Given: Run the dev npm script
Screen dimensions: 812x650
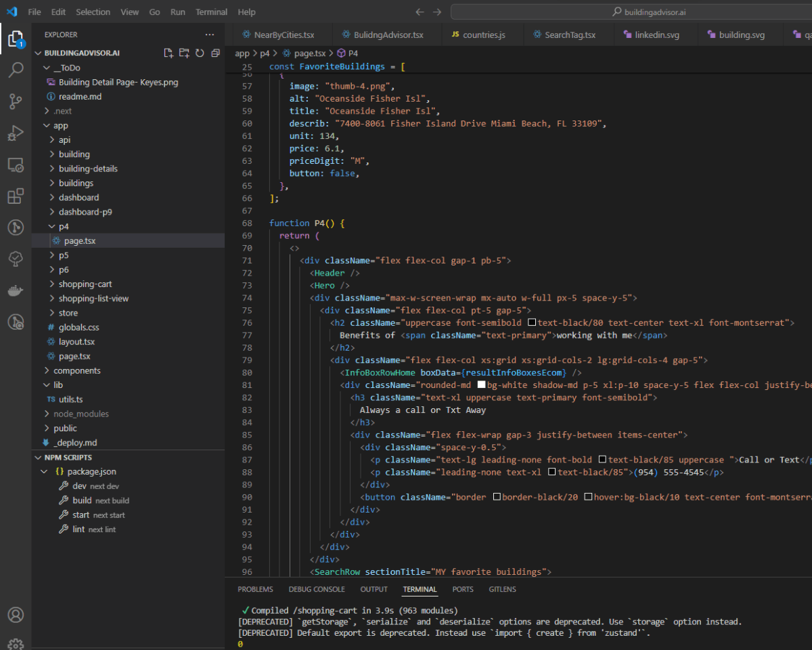Looking at the screenshot, I should (80, 486).
